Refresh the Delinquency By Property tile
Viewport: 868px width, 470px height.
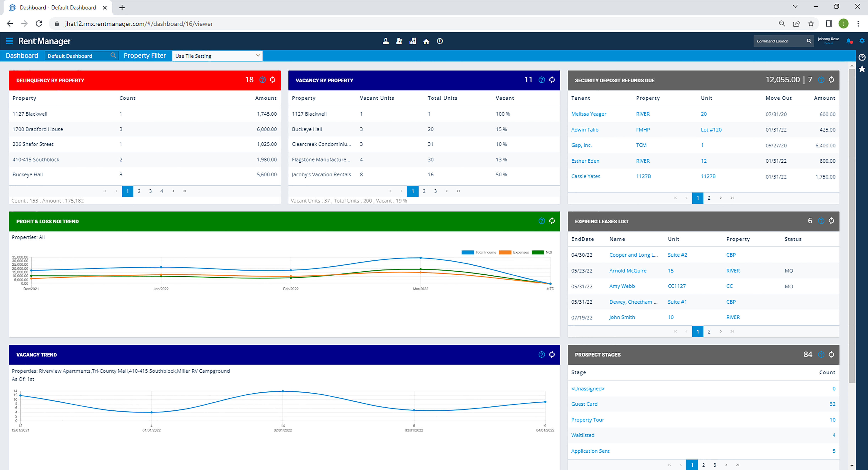pyautogui.click(x=273, y=80)
